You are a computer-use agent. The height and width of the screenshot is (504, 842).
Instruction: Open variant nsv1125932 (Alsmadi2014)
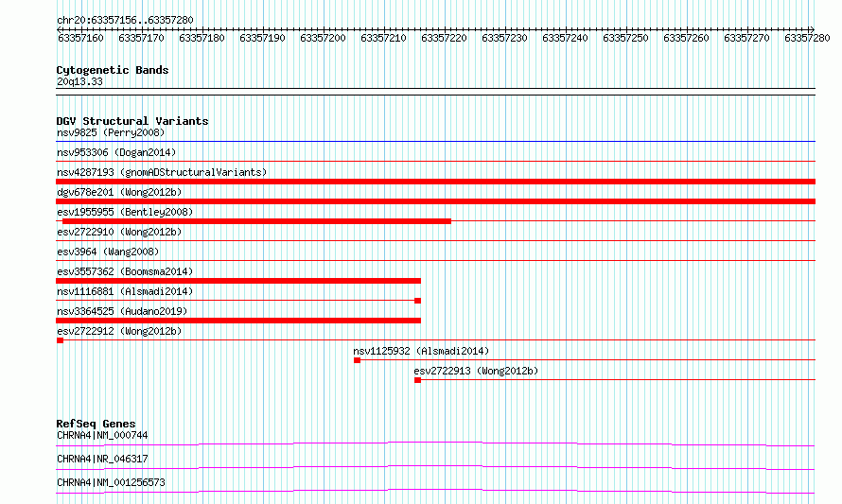click(421, 351)
